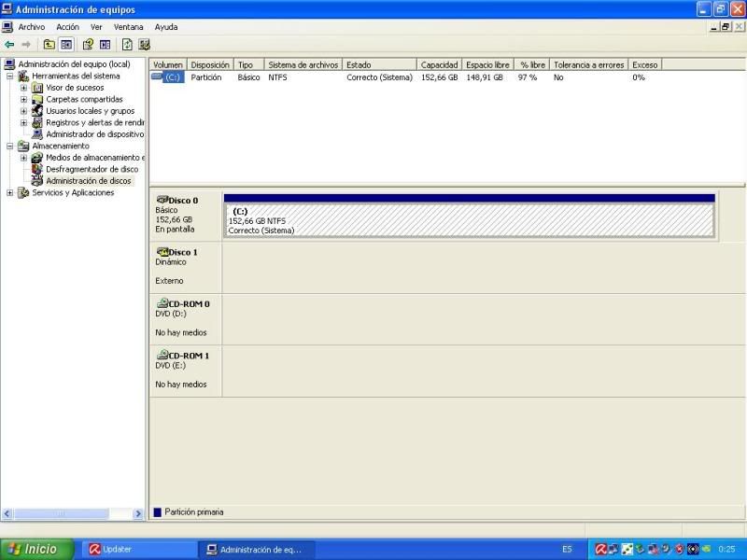Click the green NVIDIA tray icon
Image resolution: width=747 pixels, height=560 pixels.
[706, 550]
